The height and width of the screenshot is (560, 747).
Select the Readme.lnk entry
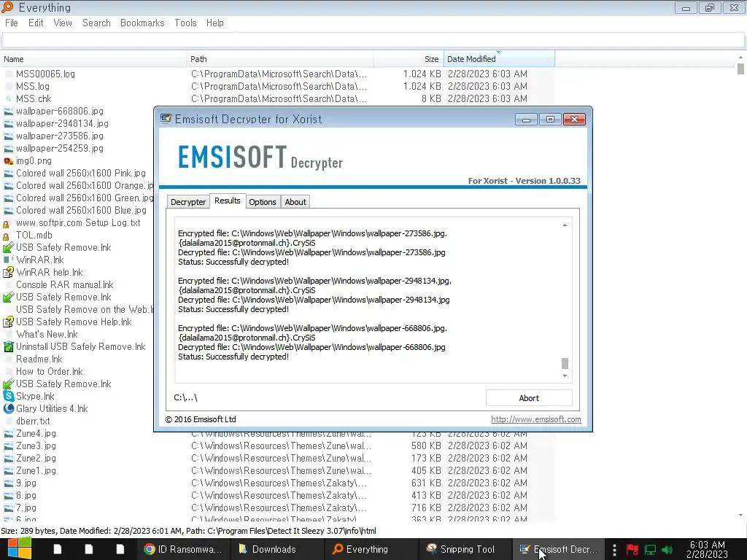(39, 359)
